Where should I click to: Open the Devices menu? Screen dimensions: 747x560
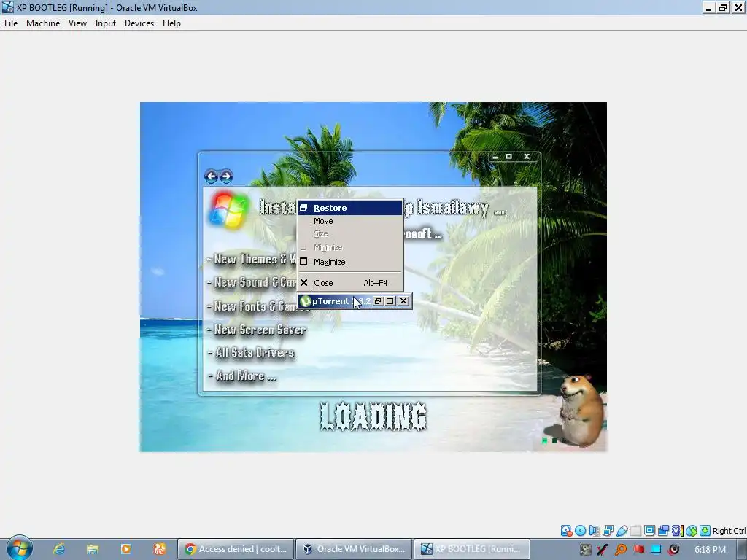coord(139,23)
